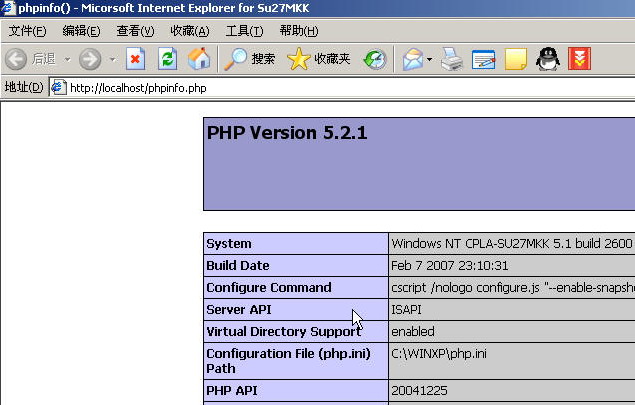
Task: Click the Mail envelope icon
Action: [413, 59]
